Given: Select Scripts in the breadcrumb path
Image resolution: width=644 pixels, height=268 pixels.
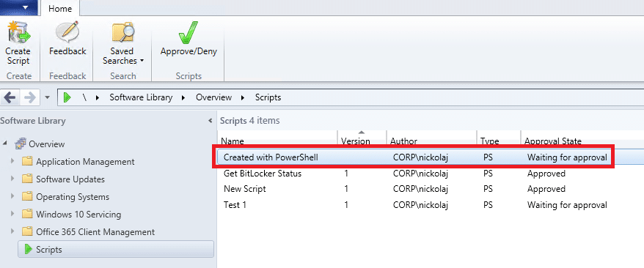Looking at the screenshot, I should pos(268,97).
